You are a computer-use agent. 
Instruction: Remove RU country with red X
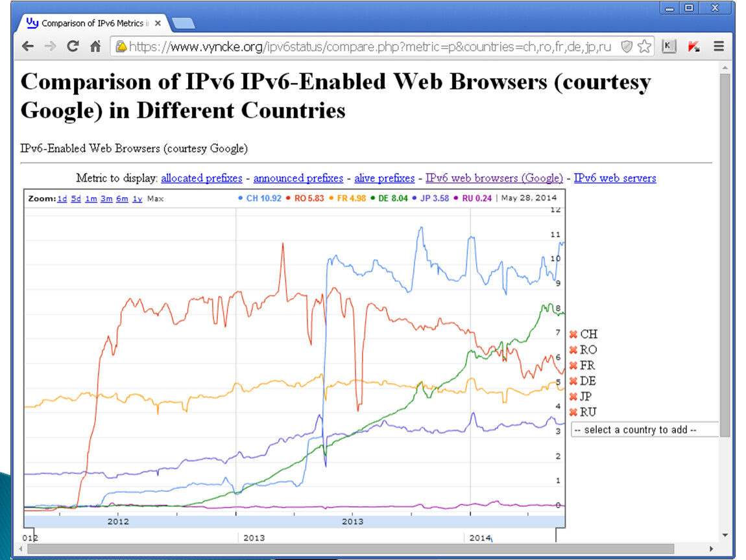[573, 412]
